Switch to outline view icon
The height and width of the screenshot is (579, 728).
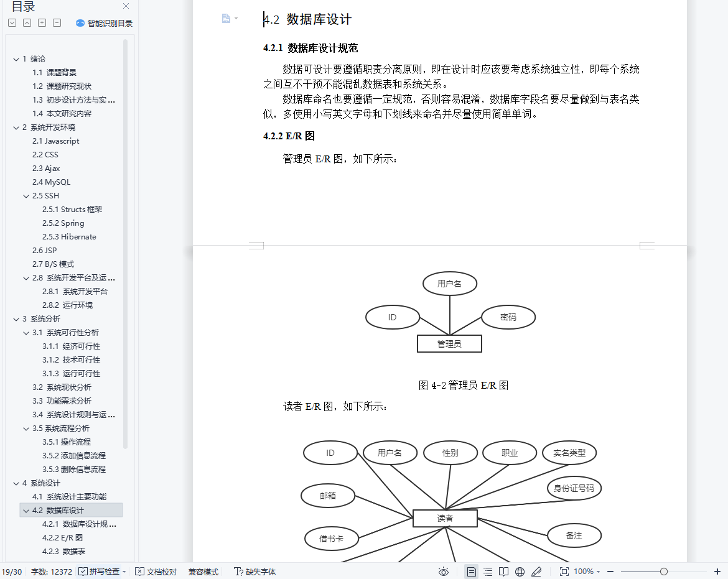coord(487,572)
